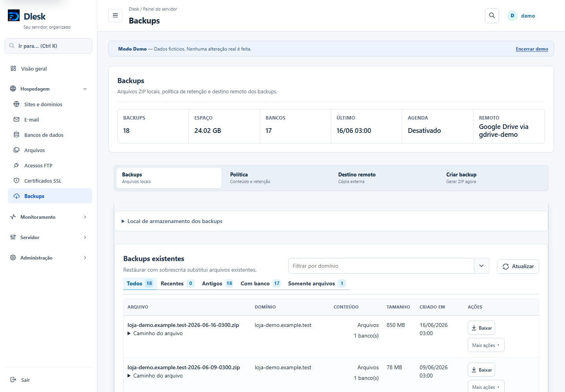The width and height of the screenshot is (565, 392).
Task: Go to Visão geral
Action: click(48, 69)
